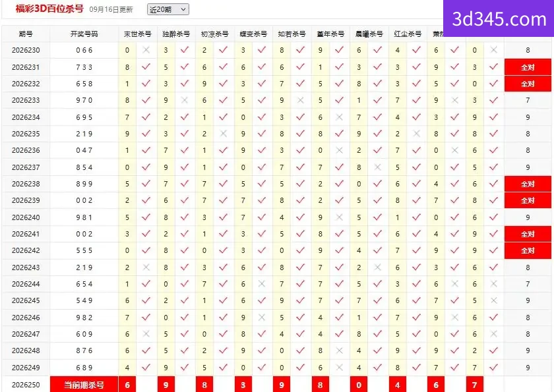Click the gray X in row 2026235 红尘杀号
554x392 pixels.
[x=416, y=134]
